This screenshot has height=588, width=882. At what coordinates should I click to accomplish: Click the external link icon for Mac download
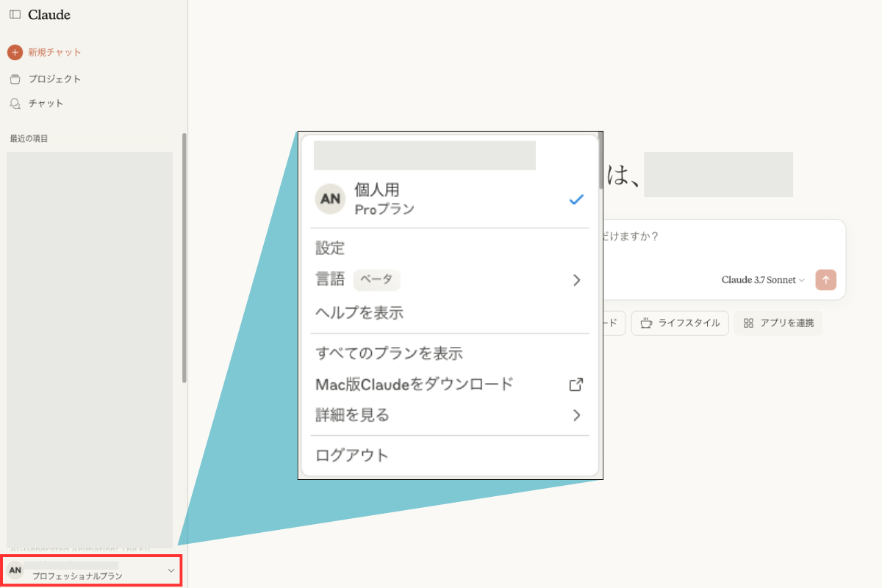tap(577, 384)
